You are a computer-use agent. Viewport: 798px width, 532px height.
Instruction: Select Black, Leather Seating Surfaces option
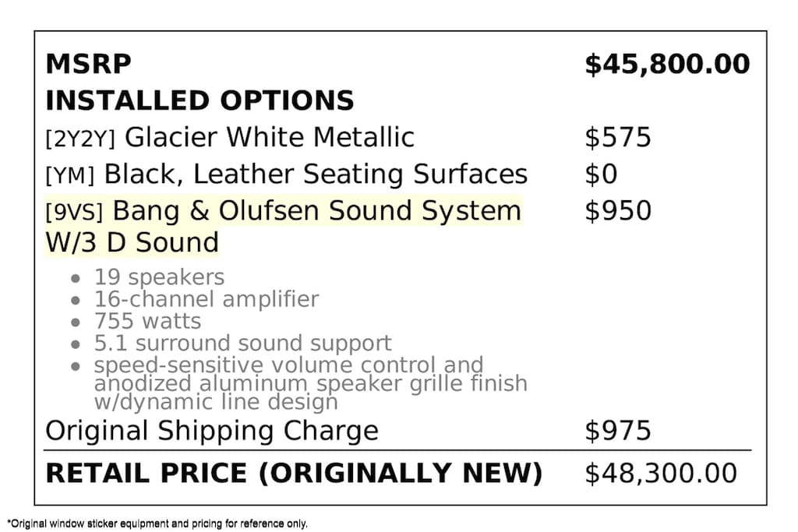[x=316, y=174]
